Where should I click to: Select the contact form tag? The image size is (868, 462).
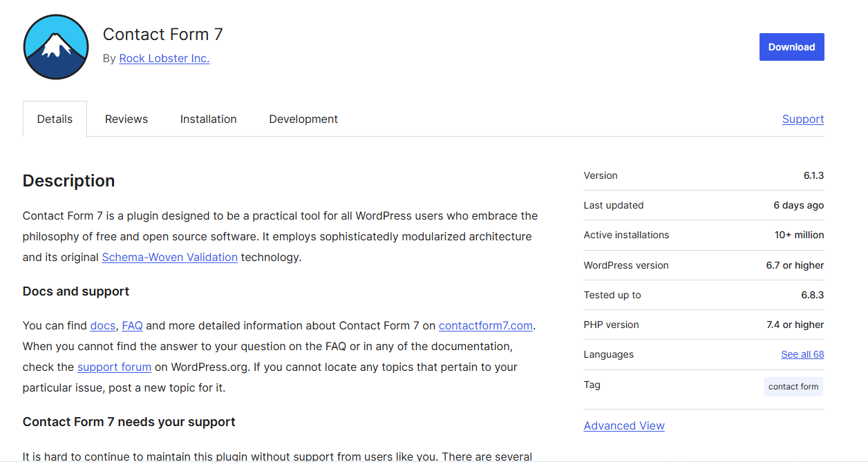(793, 387)
